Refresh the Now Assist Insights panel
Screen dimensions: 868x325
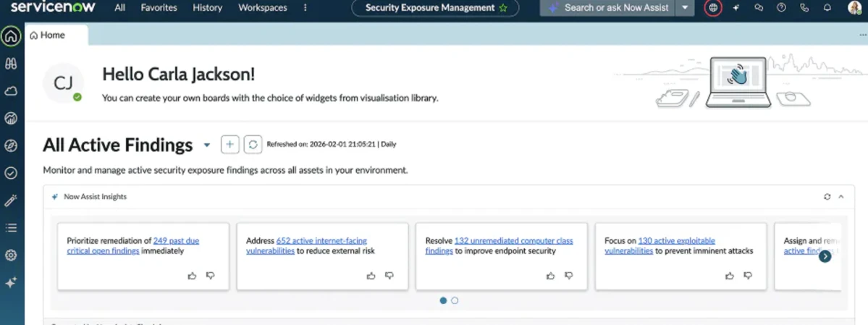tap(827, 197)
